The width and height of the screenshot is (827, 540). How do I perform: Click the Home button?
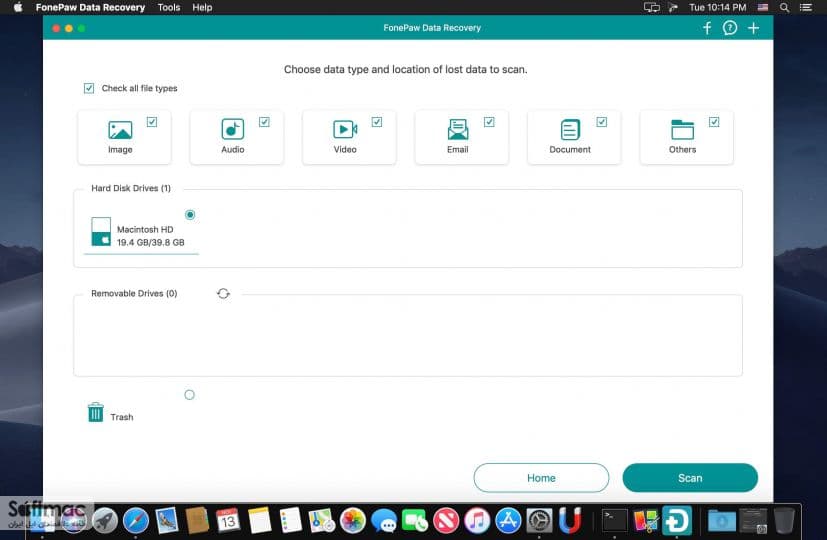pos(541,478)
